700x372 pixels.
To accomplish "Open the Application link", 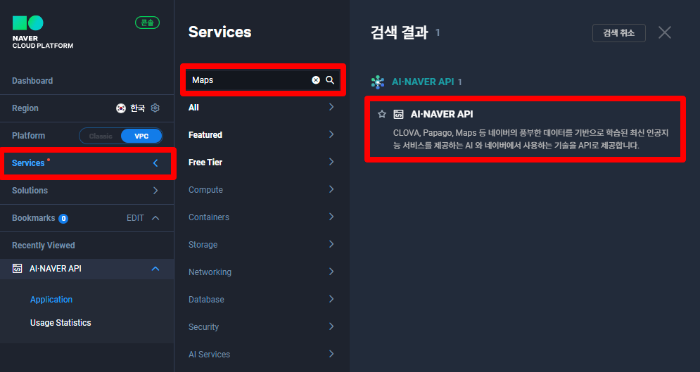I will click(x=51, y=300).
